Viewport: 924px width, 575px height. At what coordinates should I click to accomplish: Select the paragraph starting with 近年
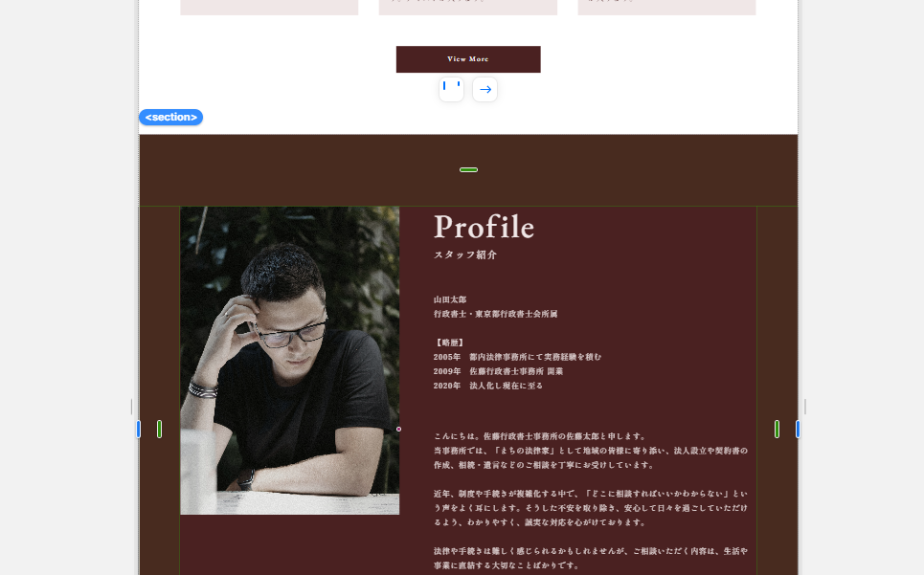[x=591, y=508]
